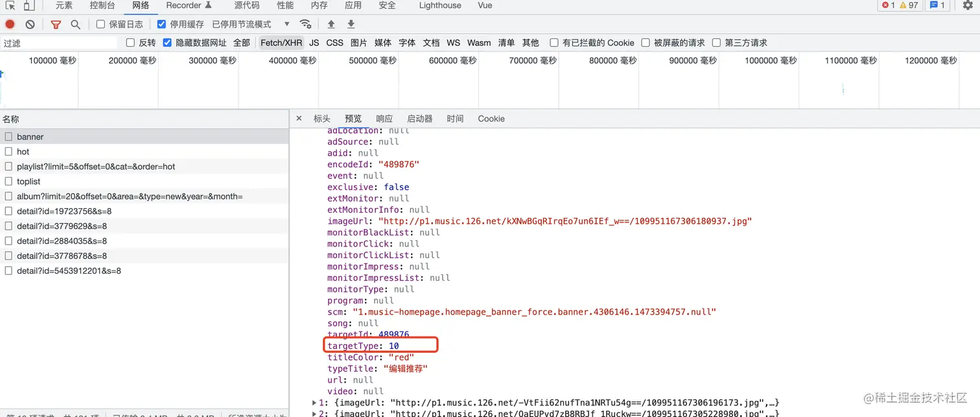Open the 性能 panel tab
The width and height of the screenshot is (980, 417).
coord(285,5)
